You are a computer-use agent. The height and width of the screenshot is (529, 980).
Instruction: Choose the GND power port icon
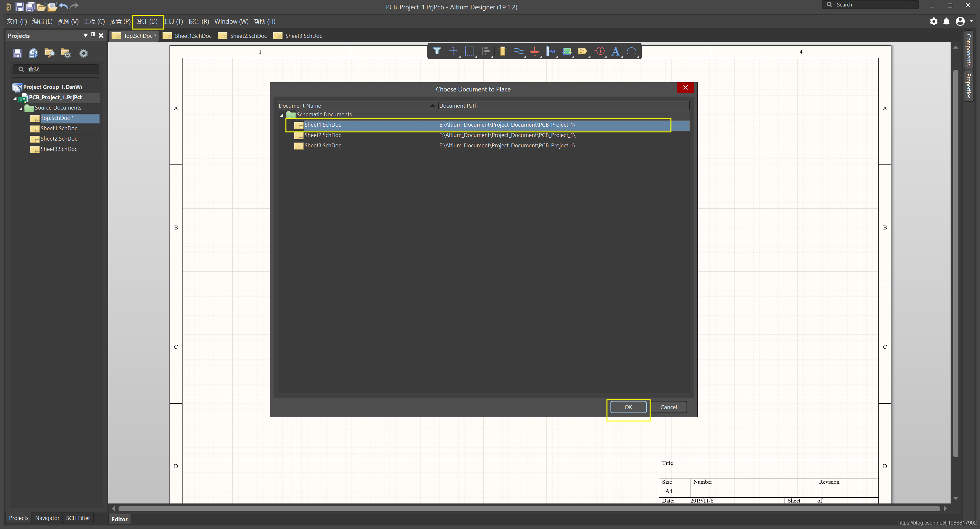(x=535, y=51)
